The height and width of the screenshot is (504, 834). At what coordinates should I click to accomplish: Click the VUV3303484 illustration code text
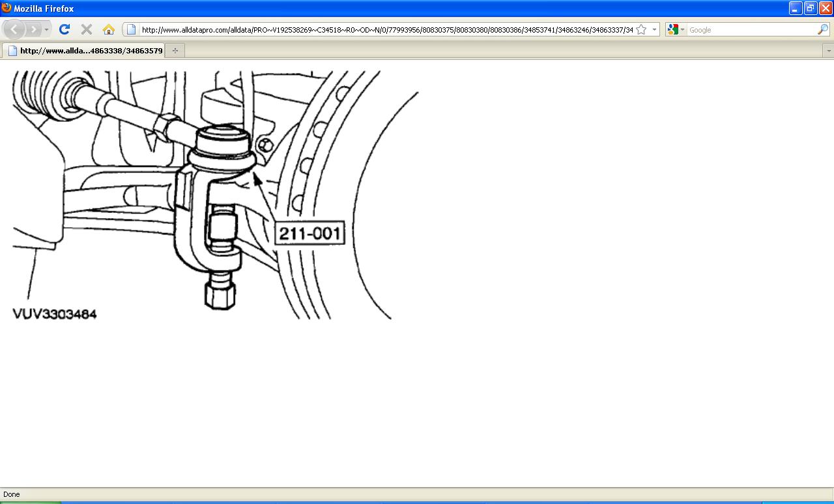pyautogui.click(x=55, y=314)
